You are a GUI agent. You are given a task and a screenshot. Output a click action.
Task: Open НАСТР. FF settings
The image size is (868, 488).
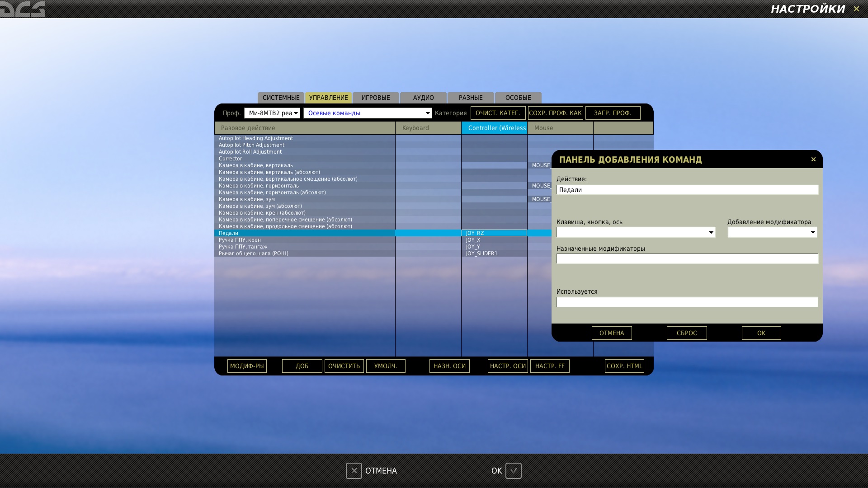coord(550,366)
